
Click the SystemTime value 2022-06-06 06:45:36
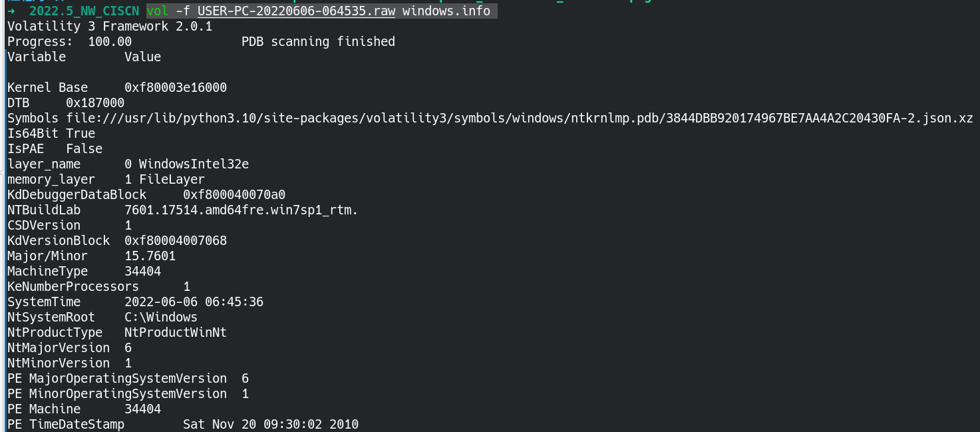click(194, 302)
